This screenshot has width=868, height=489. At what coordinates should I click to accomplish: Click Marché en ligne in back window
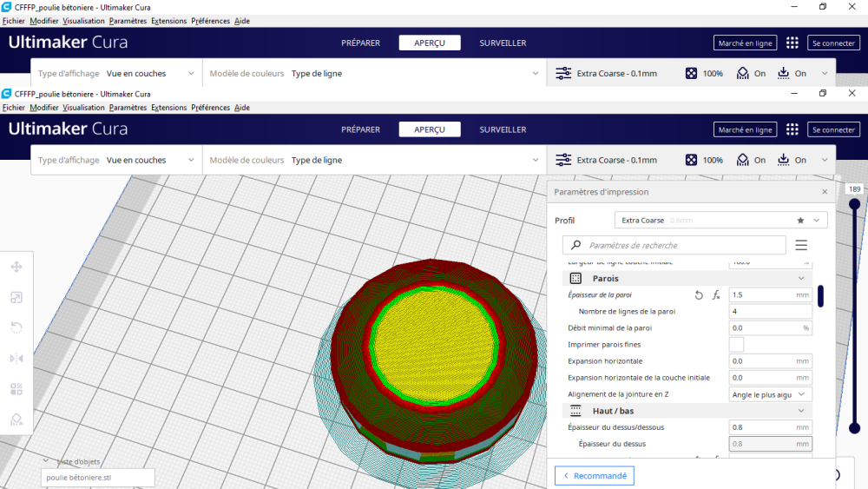click(x=745, y=43)
